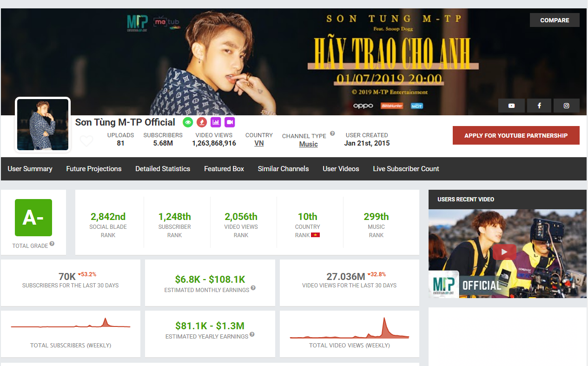The height and width of the screenshot is (366, 588).
Task: Open the User Summary tab
Action: 30,169
